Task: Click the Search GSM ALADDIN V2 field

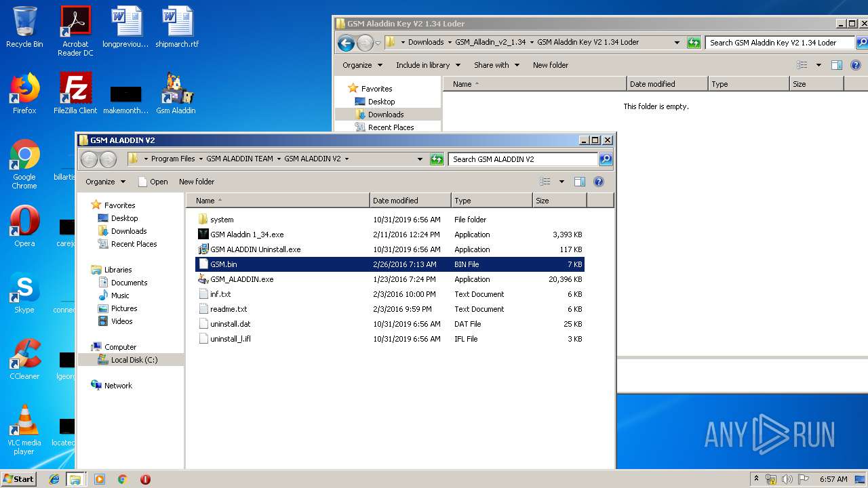Action: [x=523, y=159]
